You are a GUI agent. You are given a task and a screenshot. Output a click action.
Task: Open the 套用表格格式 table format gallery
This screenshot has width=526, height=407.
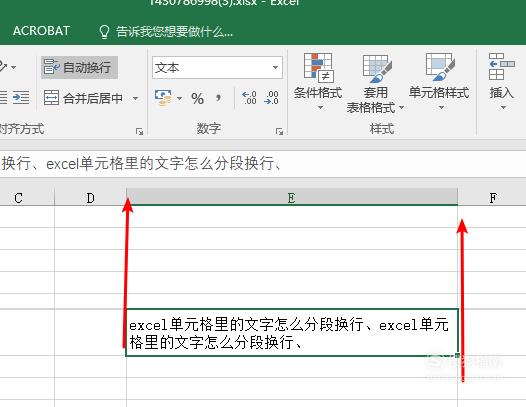coord(375,83)
